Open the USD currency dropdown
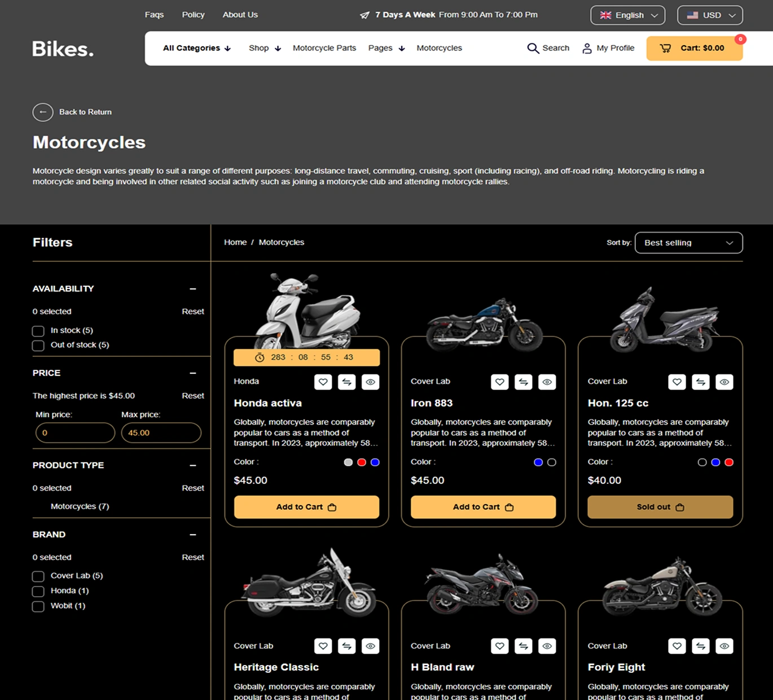The width and height of the screenshot is (773, 700). (x=710, y=15)
